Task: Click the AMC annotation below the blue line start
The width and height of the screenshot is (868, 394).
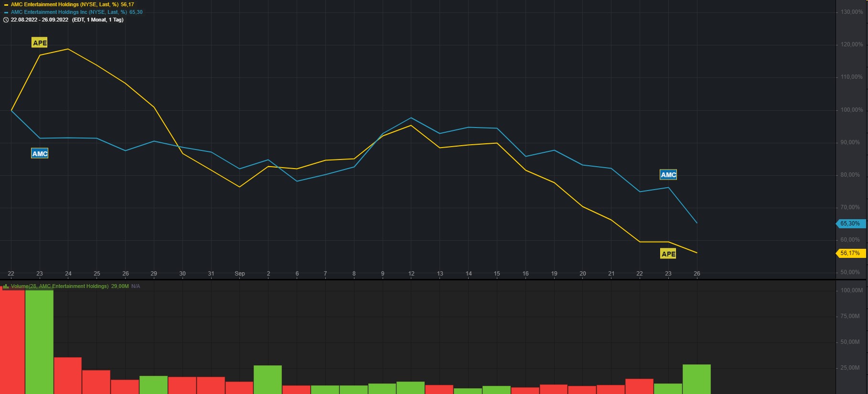Action: pyautogui.click(x=40, y=153)
